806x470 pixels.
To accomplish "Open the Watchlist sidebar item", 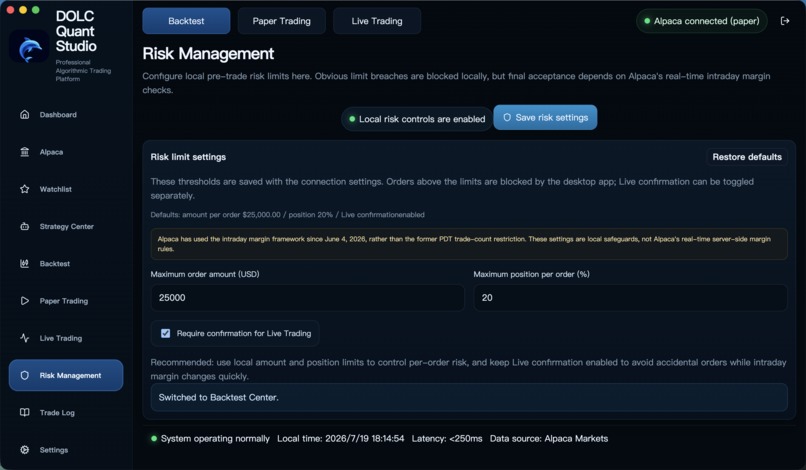I will 66,189.
